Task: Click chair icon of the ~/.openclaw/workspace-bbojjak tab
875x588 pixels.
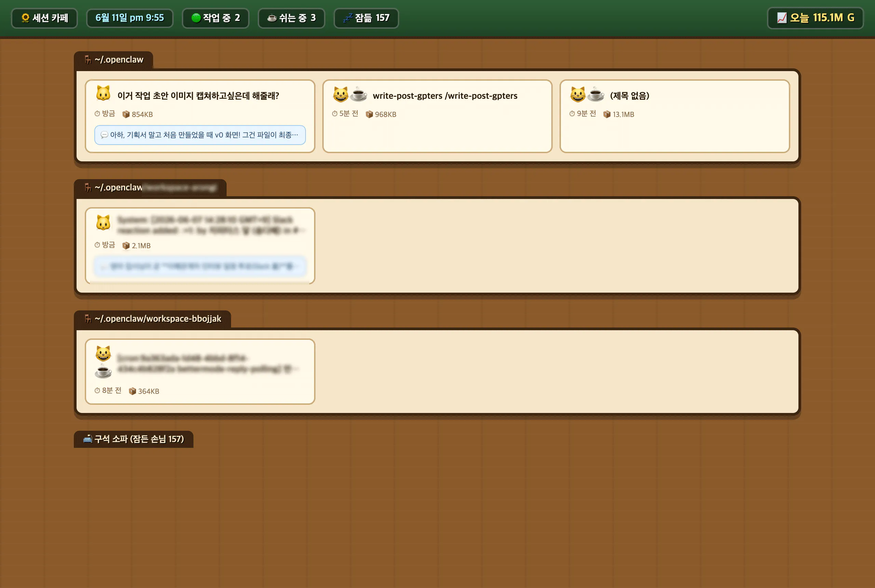Action: point(88,319)
